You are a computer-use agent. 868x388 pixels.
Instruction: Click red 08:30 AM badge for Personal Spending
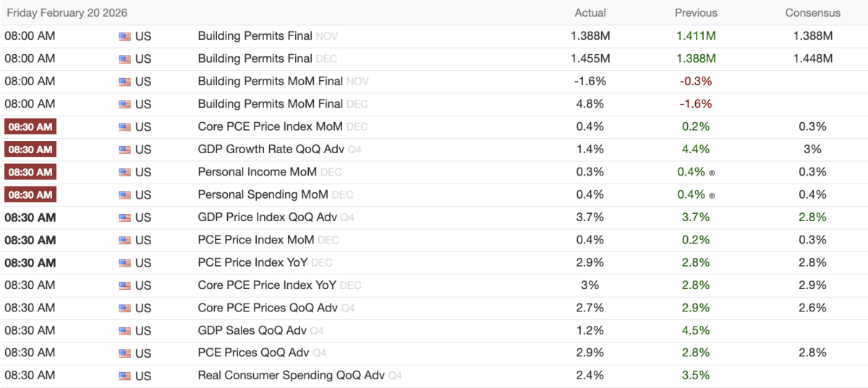30,194
